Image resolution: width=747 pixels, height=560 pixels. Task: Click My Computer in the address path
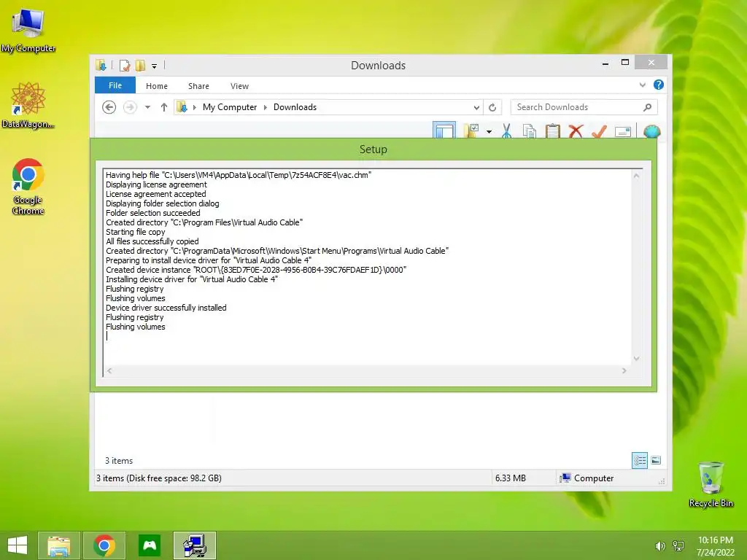tap(230, 107)
